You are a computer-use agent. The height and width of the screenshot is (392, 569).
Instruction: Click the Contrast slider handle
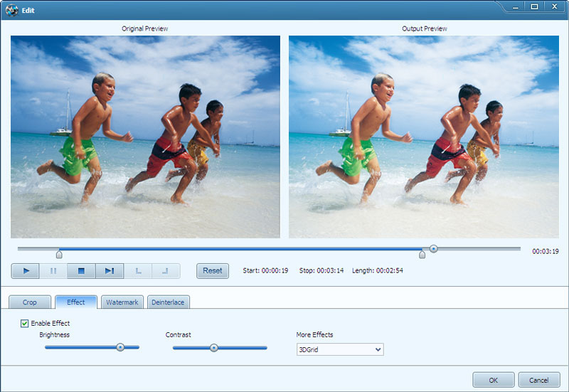point(213,348)
